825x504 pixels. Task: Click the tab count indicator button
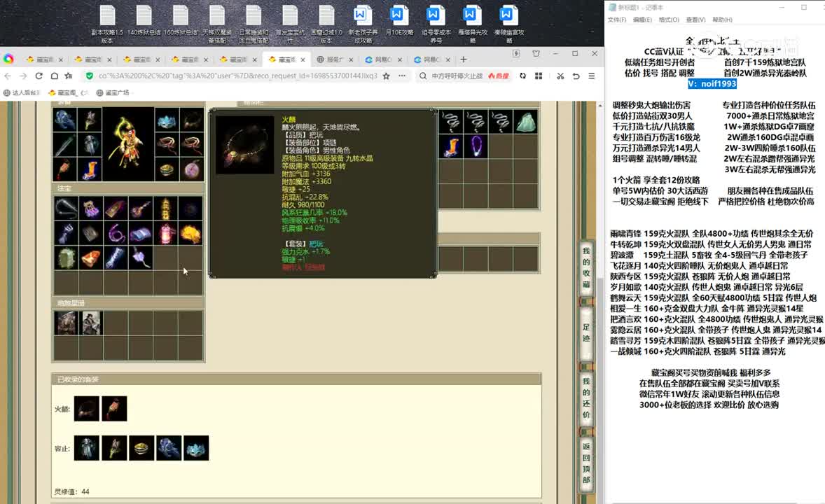(516, 54)
